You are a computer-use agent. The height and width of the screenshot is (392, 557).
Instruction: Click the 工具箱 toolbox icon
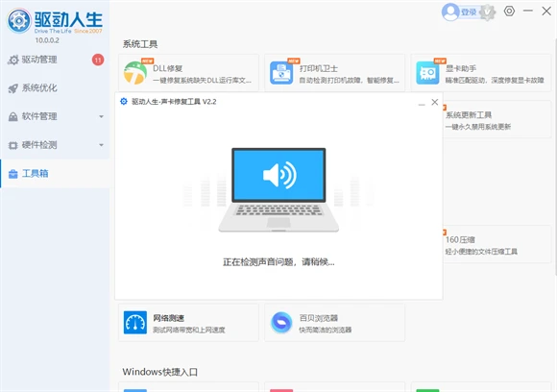point(13,174)
